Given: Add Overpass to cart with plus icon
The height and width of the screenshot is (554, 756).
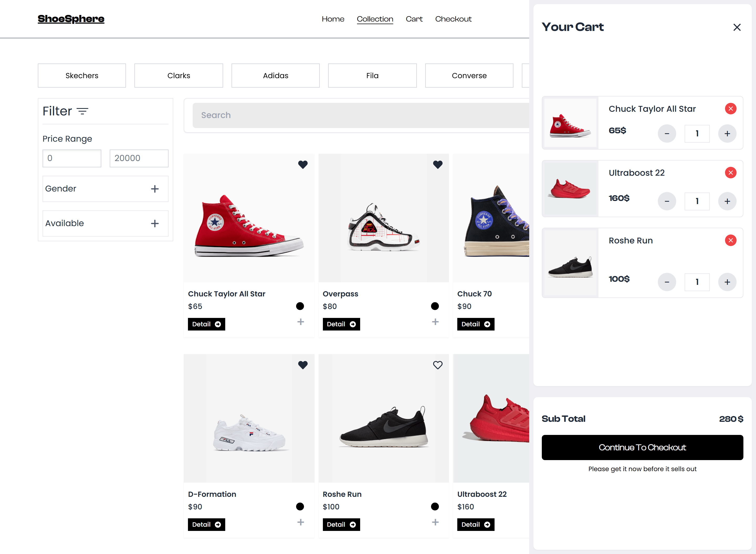Looking at the screenshot, I should click(x=435, y=322).
